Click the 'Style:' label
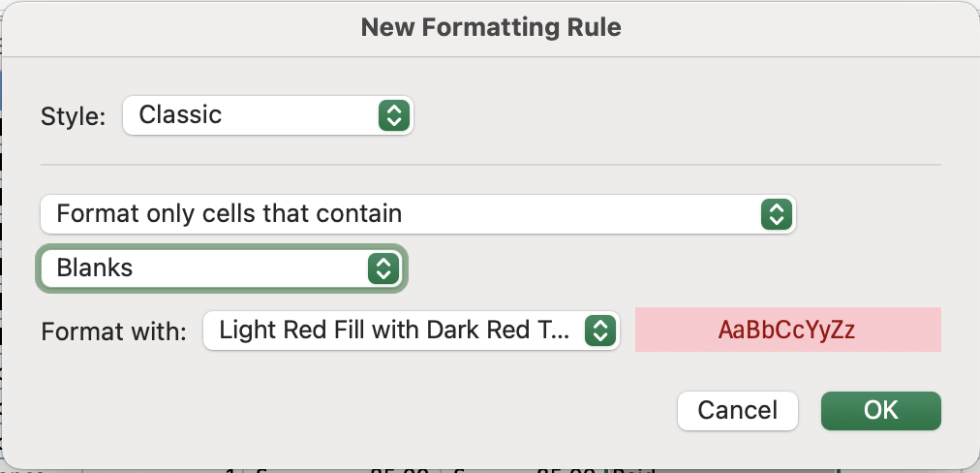This screenshot has width=980, height=473. click(72, 116)
